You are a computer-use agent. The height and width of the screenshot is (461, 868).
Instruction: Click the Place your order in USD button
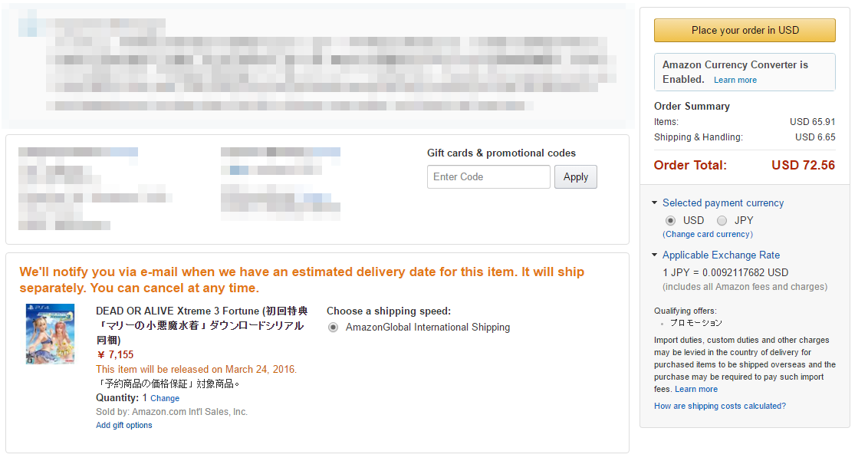[x=744, y=30]
